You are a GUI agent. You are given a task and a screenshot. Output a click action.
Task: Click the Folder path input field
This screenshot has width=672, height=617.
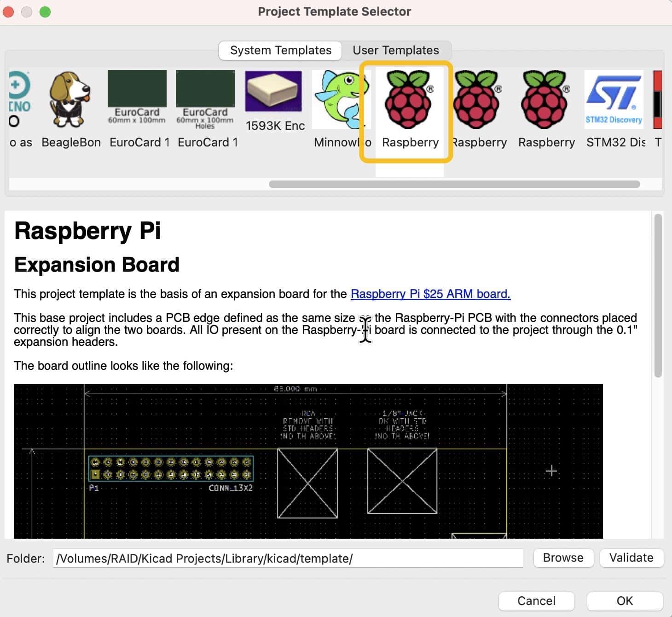pyautogui.click(x=288, y=558)
